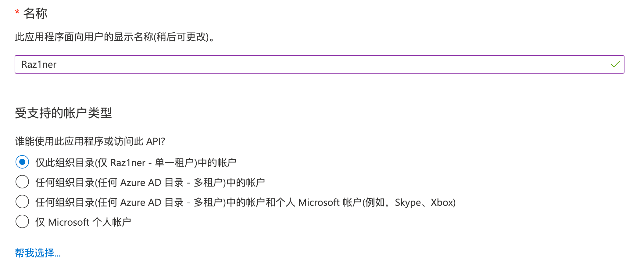The height and width of the screenshot is (269, 644).
Task: Select the radio circle beside 多租户)中的帐户 option
Action: coord(22,182)
